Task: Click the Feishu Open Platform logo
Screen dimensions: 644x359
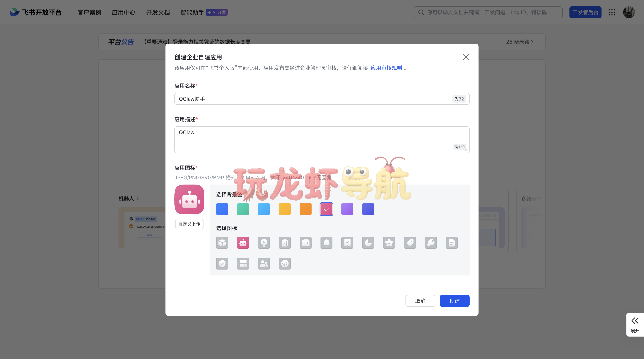Action: click(x=36, y=12)
